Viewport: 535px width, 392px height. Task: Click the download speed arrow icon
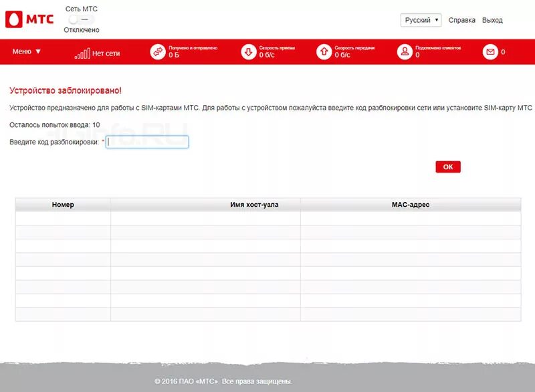click(x=248, y=52)
